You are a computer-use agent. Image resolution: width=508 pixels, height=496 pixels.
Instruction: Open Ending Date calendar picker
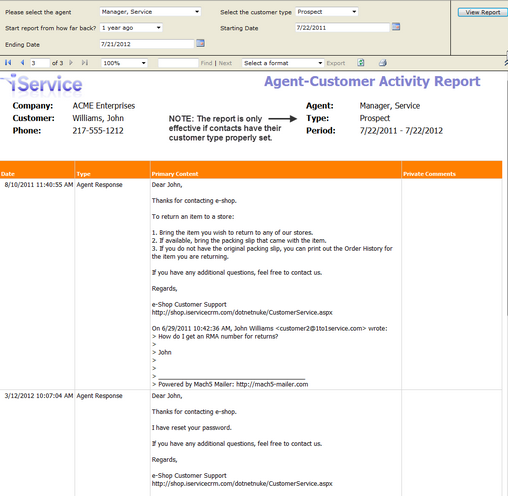(x=200, y=43)
